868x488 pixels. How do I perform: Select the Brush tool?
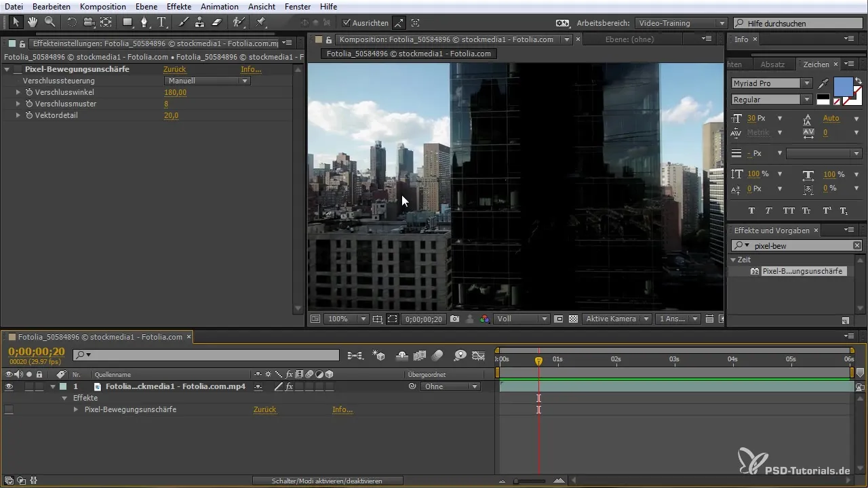[183, 22]
